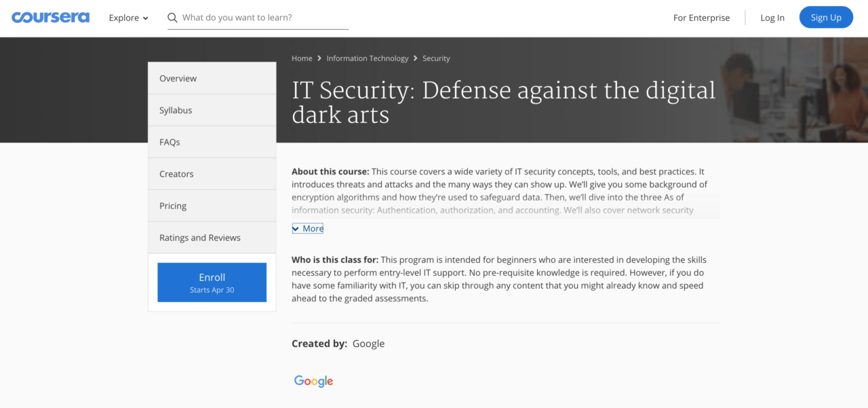Open the Explore dropdown menu

click(128, 18)
